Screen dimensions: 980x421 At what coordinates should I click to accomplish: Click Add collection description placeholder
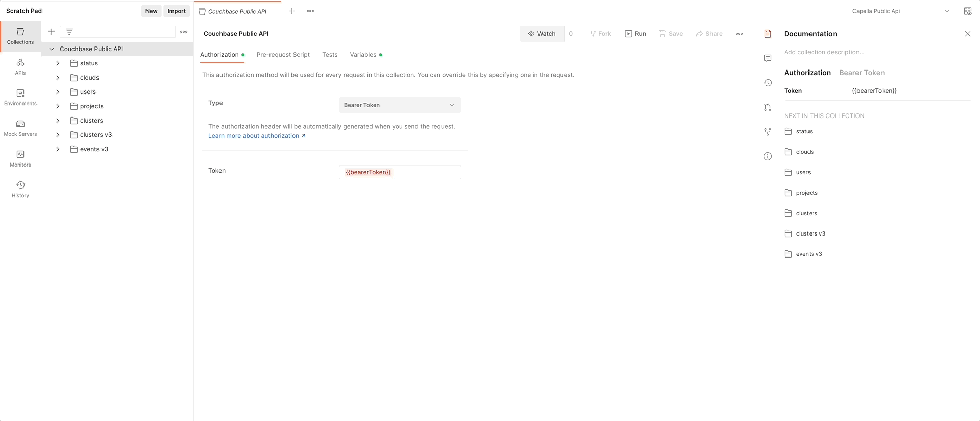point(824,52)
